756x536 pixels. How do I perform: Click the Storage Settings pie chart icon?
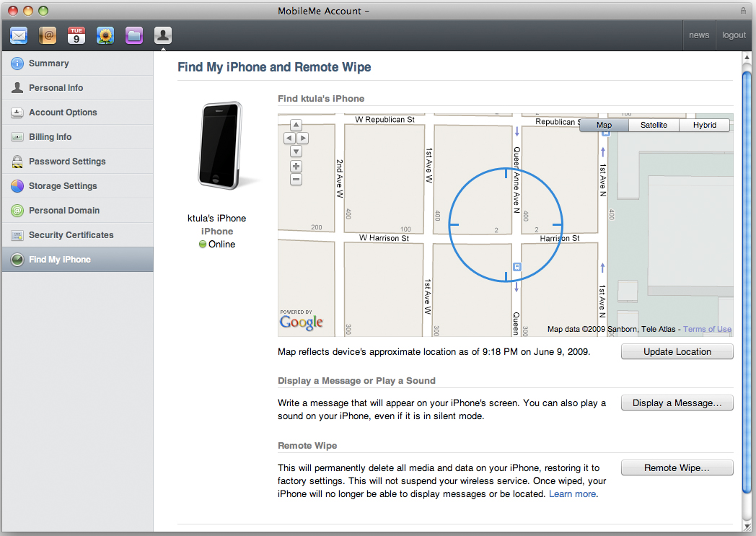click(17, 186)
